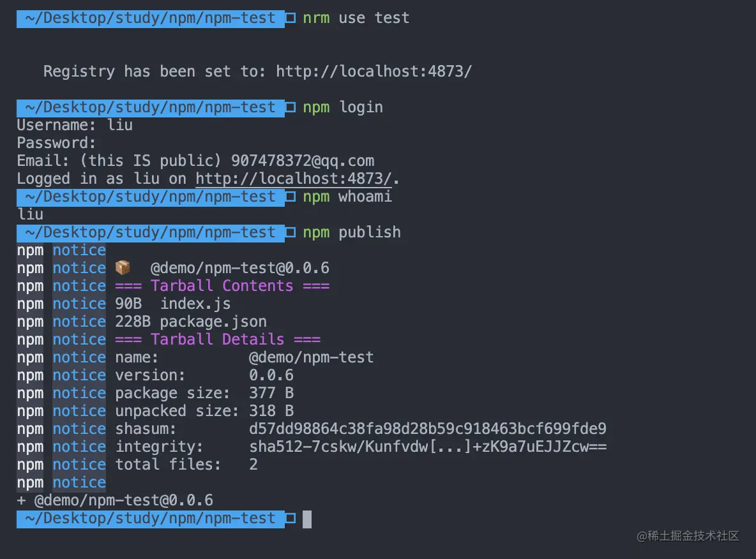The image size is (756, 559).
Task: Click the prompt square icon before npm login
Action: pos(291,107)
